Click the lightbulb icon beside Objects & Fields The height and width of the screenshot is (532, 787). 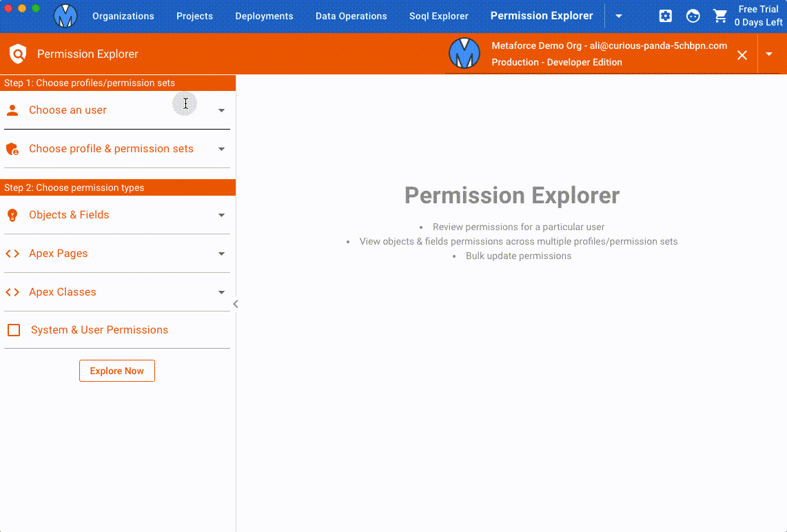(12, 215)
